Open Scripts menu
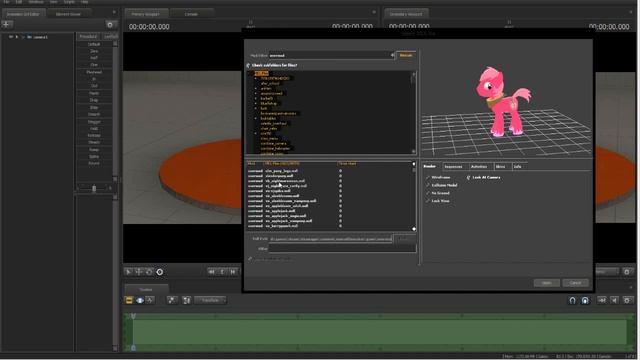 click(x=69, y=2)
